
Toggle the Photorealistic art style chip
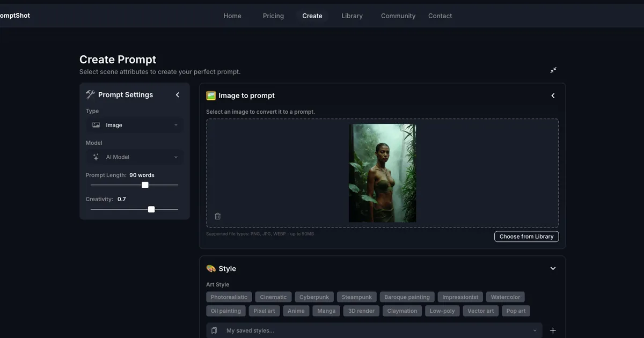pyautogui.click(x=229, y=297)
